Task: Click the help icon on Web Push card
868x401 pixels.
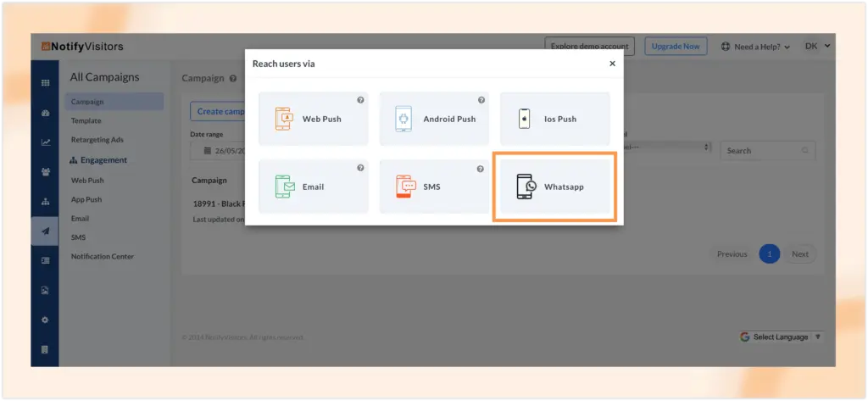Action: (x=360, y=100)
